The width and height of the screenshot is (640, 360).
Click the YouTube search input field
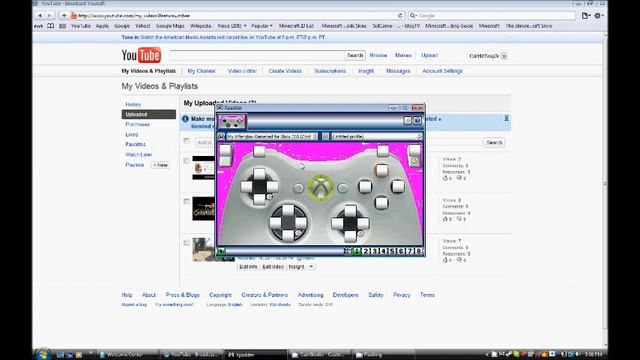257,56
